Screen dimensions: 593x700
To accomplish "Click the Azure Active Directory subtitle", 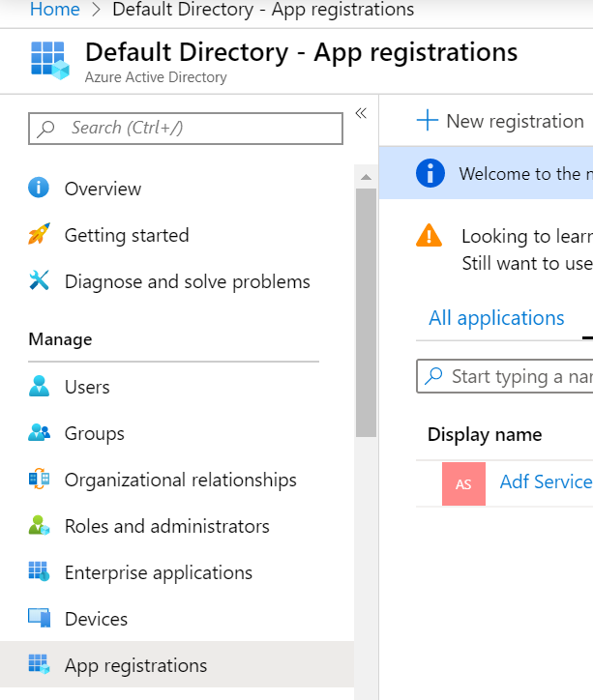I will (156, 77).
